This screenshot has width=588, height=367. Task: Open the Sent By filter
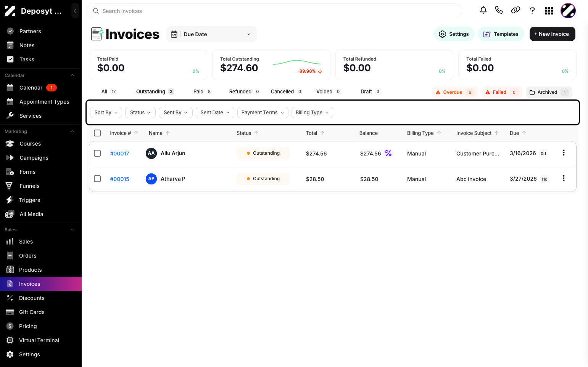(176, 112)
